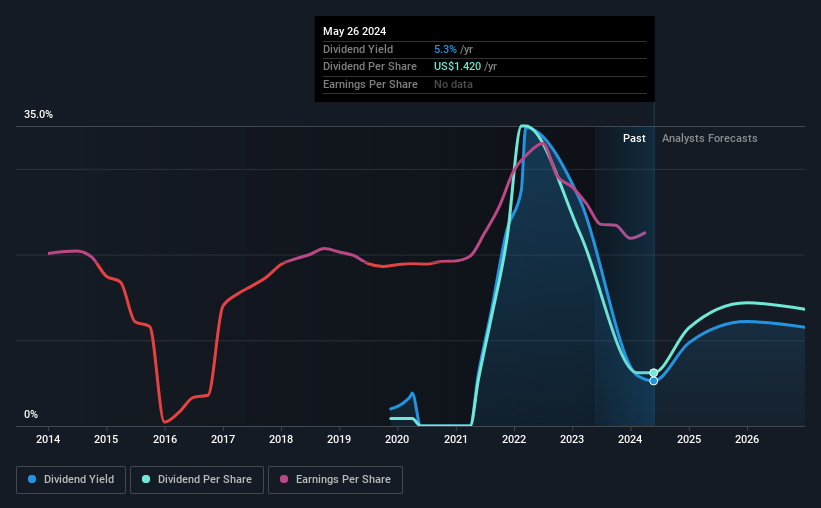Select the 2016 x-axis label
Viewport: 821px width, 508px height.
pos(164,439)
